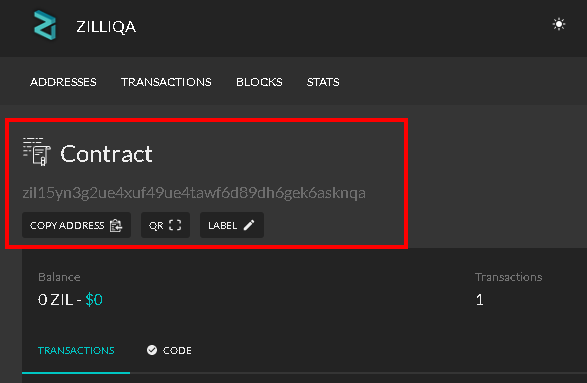
Task: Open the Stats page
Action: click(323, 82)
